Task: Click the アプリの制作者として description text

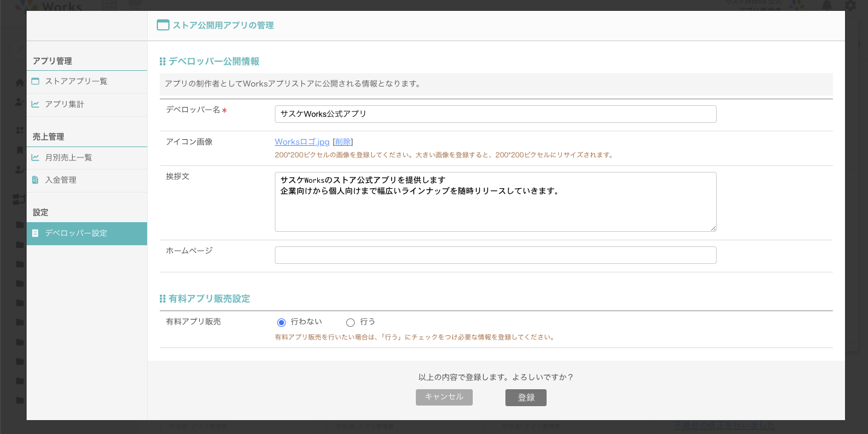Action: point(293,84)
